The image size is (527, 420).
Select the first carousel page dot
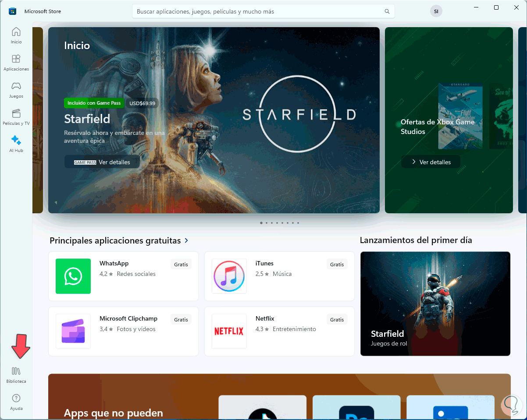coord(261,223)
